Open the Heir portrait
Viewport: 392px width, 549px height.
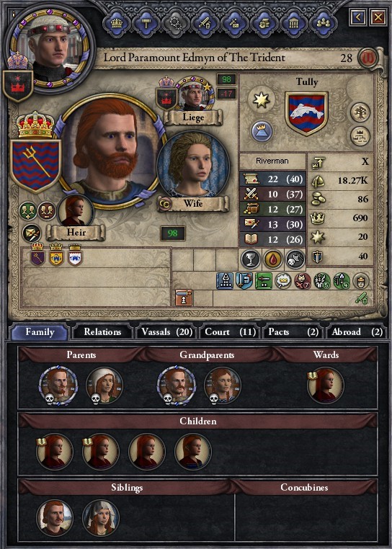[75, 212]
